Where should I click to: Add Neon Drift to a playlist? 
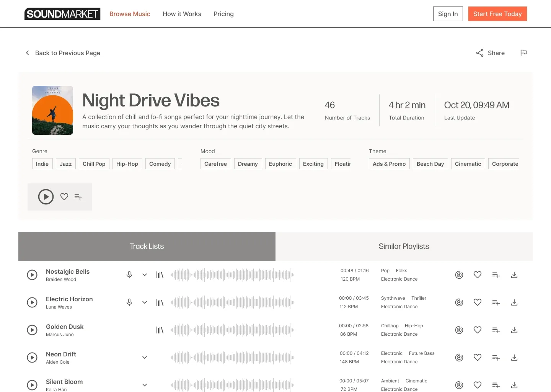496,358
